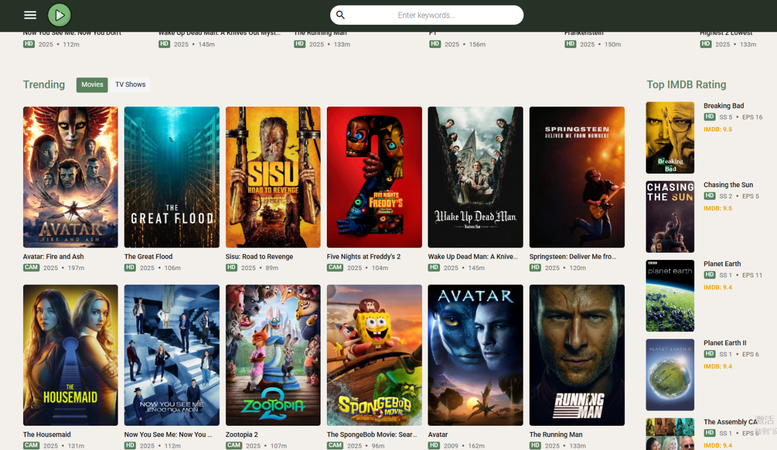This screenshot has height=450, width=777.
Task: Open The Housemaid poster
Action: click(x=70, y=355)
